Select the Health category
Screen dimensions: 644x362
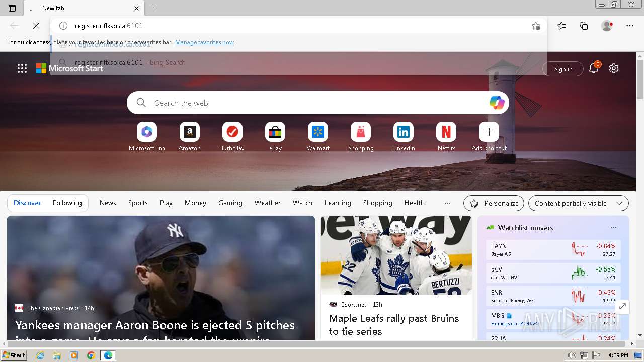click(x=415, y=203)
